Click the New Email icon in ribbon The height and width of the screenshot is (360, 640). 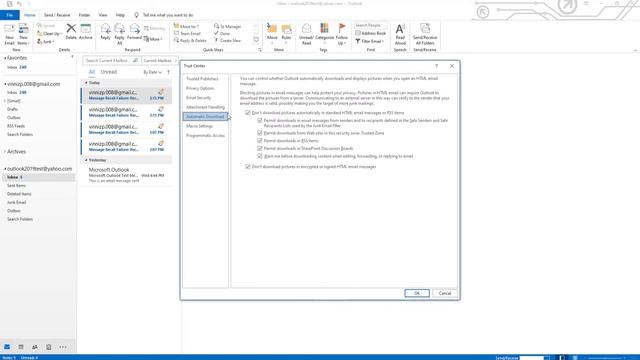[9, 29]
